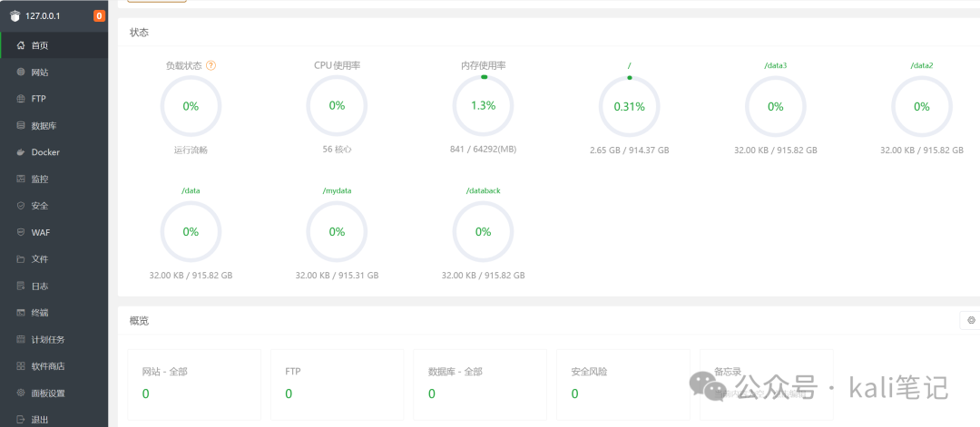Click the /mydata disk usage gauge
Viewport: 980px width, 427px height.
337,231
